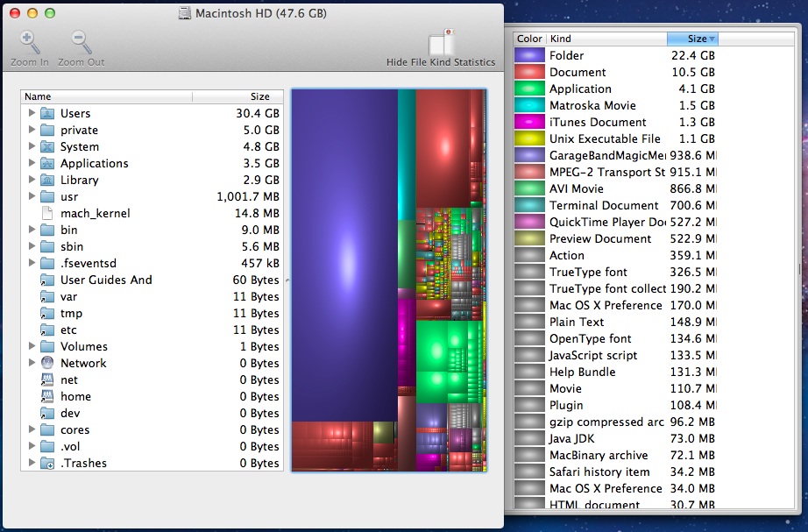Select the .Trashes folder icon

[x=47, y=463]
